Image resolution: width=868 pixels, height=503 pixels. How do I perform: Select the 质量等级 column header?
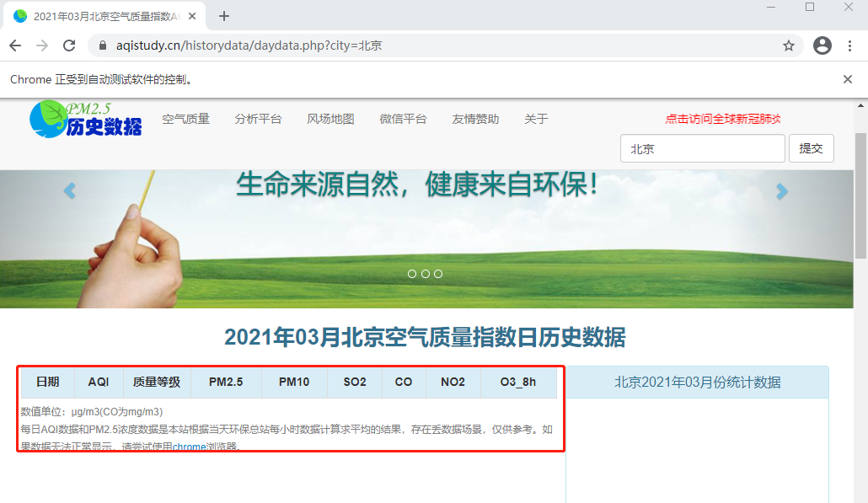coord(157,382)
